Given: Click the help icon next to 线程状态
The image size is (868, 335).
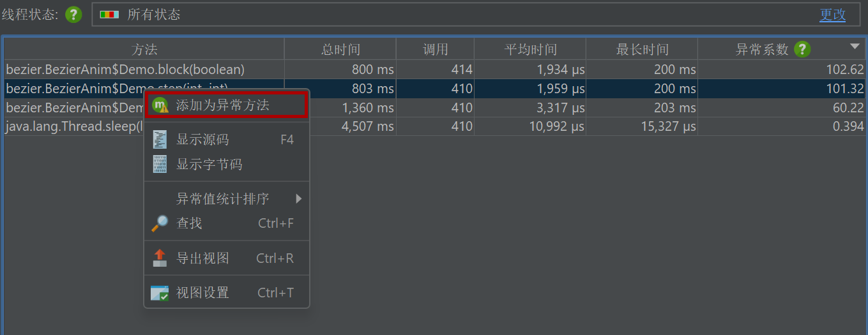Looking at the screenshot, I should pyautogui.click(x=74, y=14).
